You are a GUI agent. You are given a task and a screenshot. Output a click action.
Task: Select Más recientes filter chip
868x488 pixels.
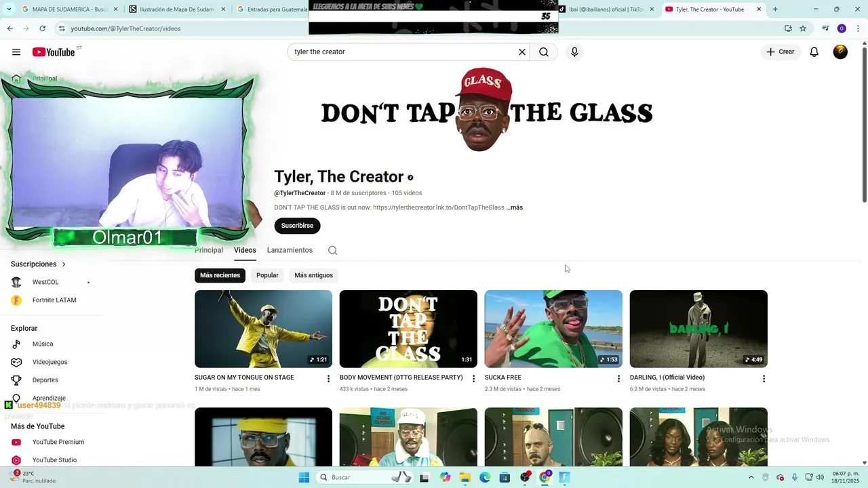point(220,275)
